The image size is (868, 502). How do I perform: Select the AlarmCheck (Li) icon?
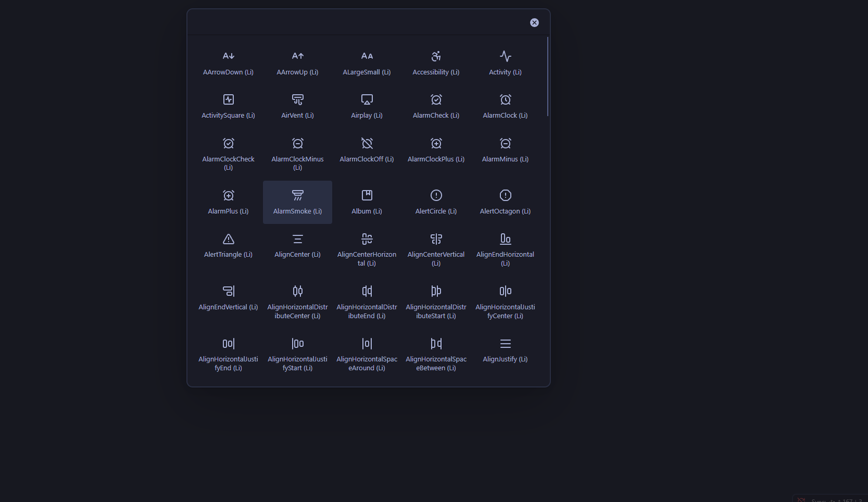436,99
